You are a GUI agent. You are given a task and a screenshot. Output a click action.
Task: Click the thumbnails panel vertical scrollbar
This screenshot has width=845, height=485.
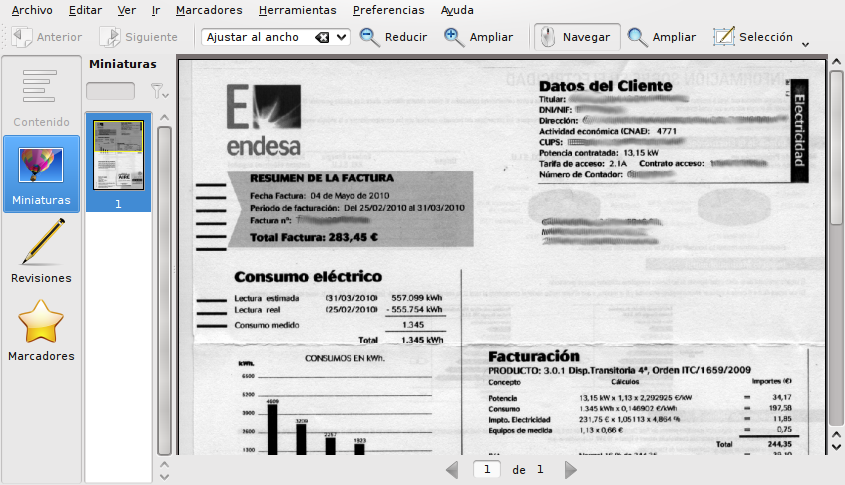coord(164,291)
